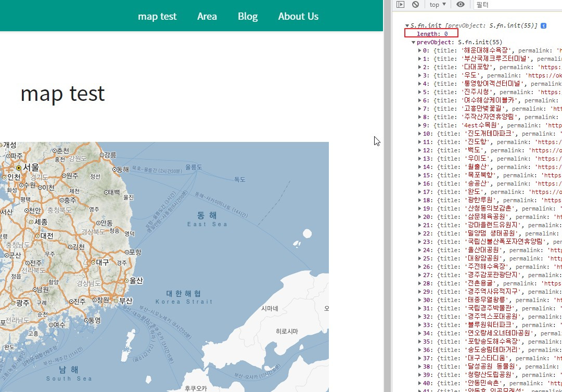
Task: Select console row 2 titled 다대포항
Action: (x=490, y=67)
